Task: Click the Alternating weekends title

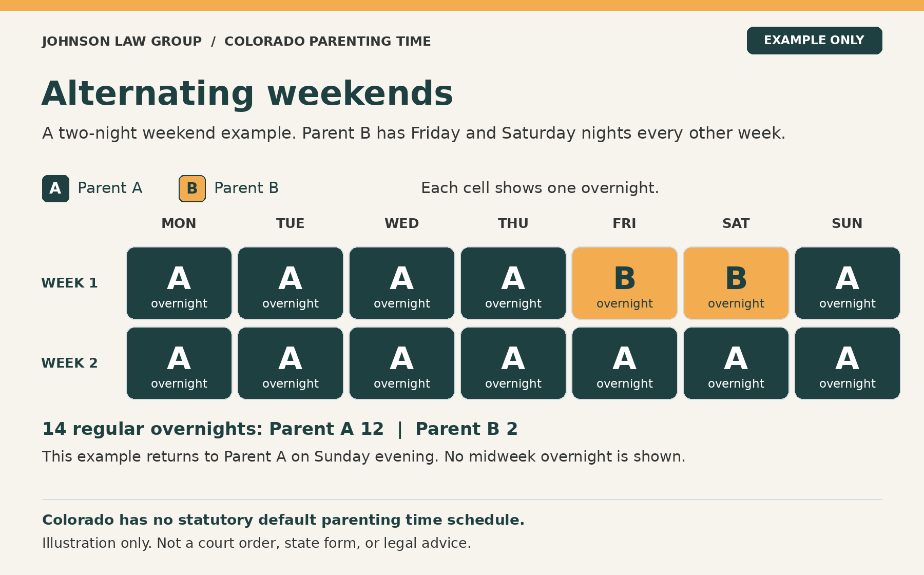Action: [x=247, y=93]
